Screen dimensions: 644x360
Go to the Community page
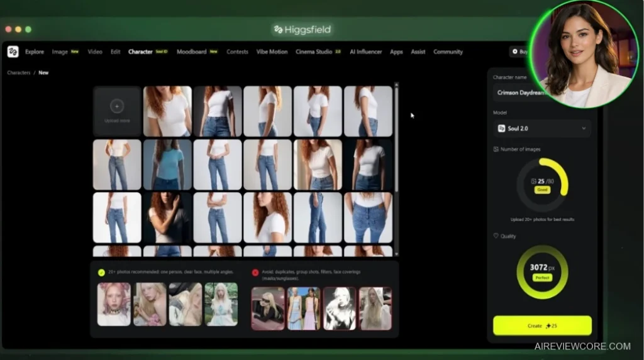pos(448,52)
